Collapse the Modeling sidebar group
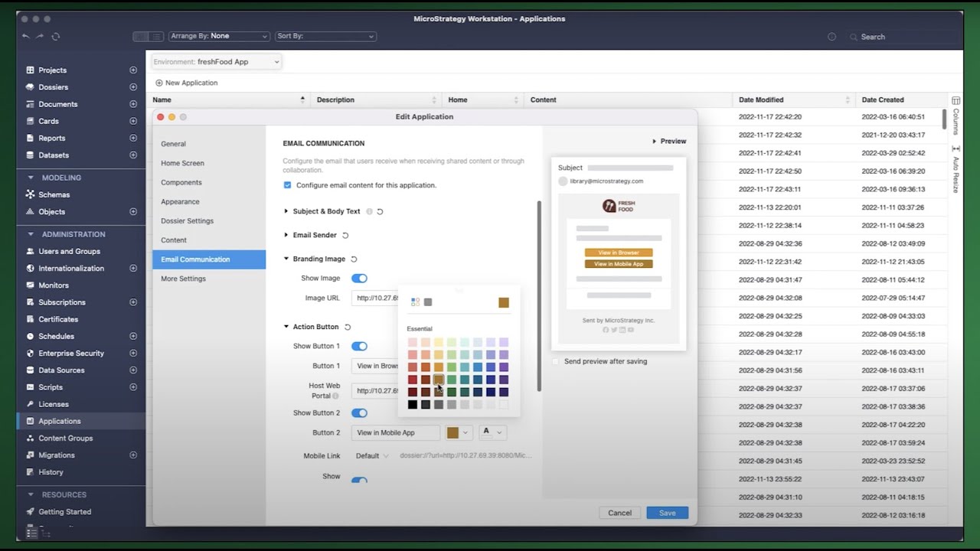 pyautogui.click(x=31, y=178)
